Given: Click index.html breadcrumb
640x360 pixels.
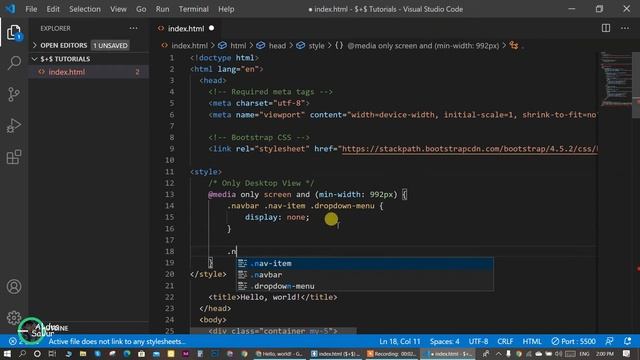Looking at the screenshot, I should coord(189,45).
